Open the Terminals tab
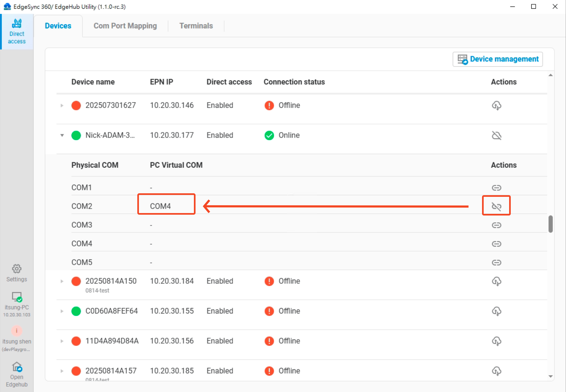This screenshot has width=566, height=392. [x=196, y=25]
